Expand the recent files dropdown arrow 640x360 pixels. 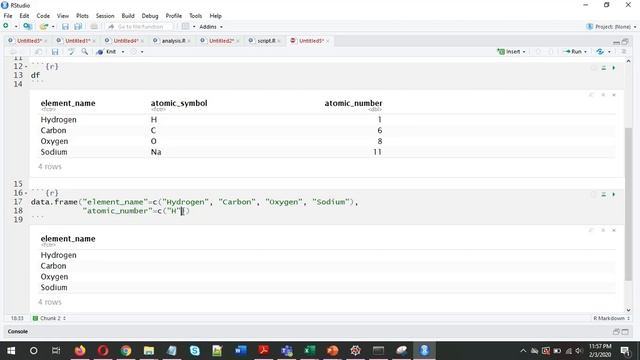[x=53, y=27]
